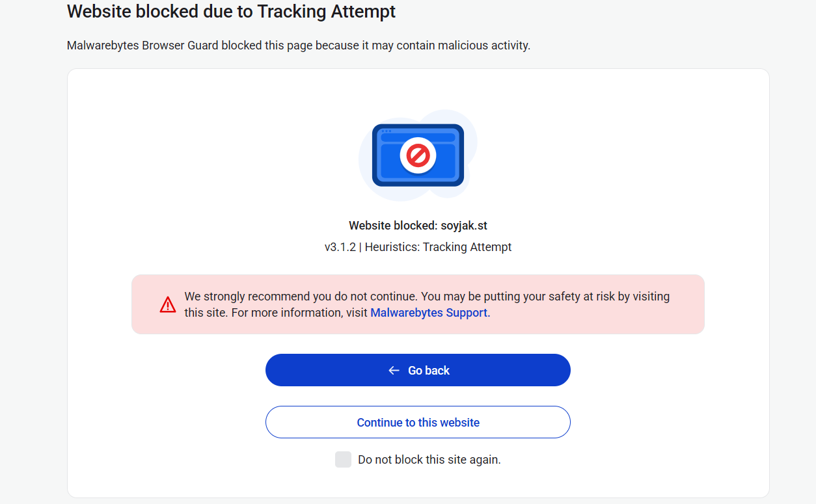Click the Malwarebytes Browser Guard description line
This screenshot has width=816, height=504.
[298, 46]
